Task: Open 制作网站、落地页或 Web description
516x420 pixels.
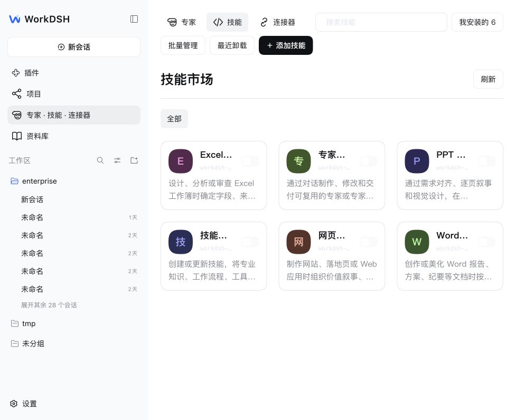Action: point(331,270)
